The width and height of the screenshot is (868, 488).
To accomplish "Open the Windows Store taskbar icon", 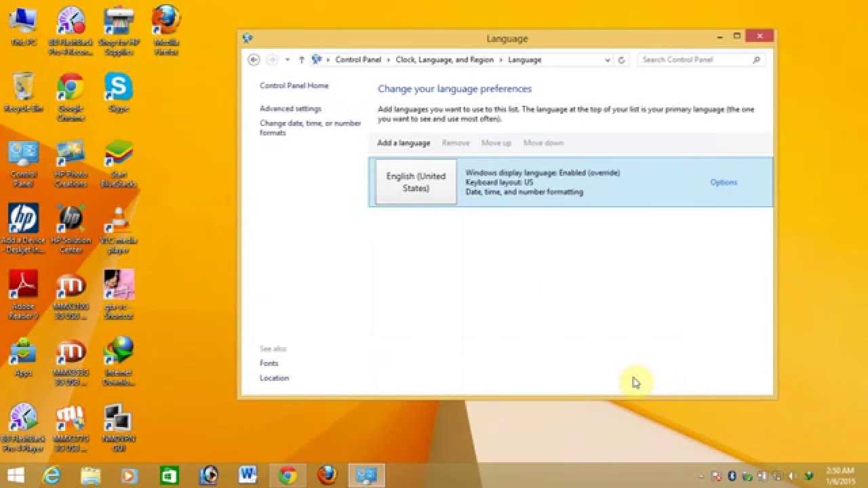I will (169, 475).
